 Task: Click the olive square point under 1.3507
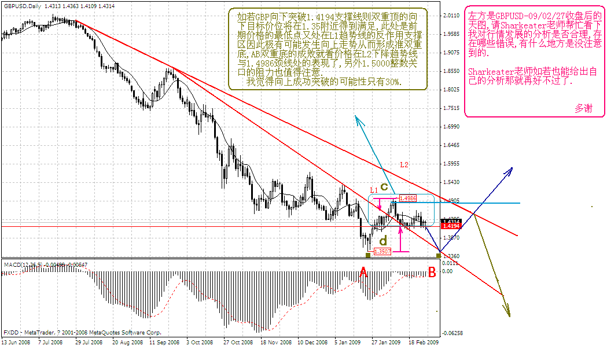point(368,255)
